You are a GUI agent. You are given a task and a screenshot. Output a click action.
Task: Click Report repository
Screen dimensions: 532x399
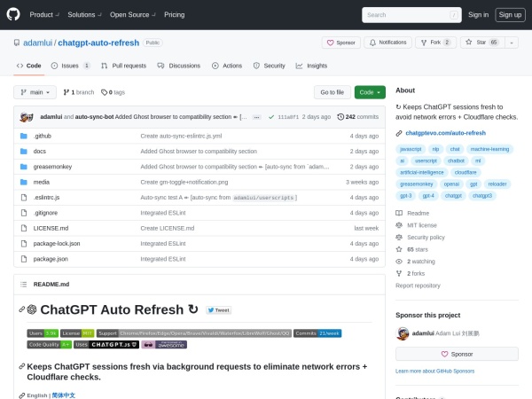pos(418,286)
